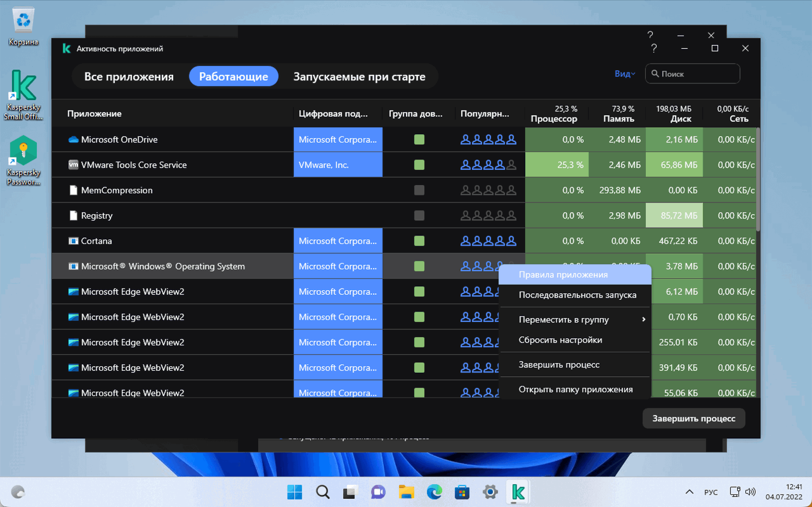Viewport: 812px width, 507px height.
Task: Open the Переместить в группу submenu
Action: point(575,320)
